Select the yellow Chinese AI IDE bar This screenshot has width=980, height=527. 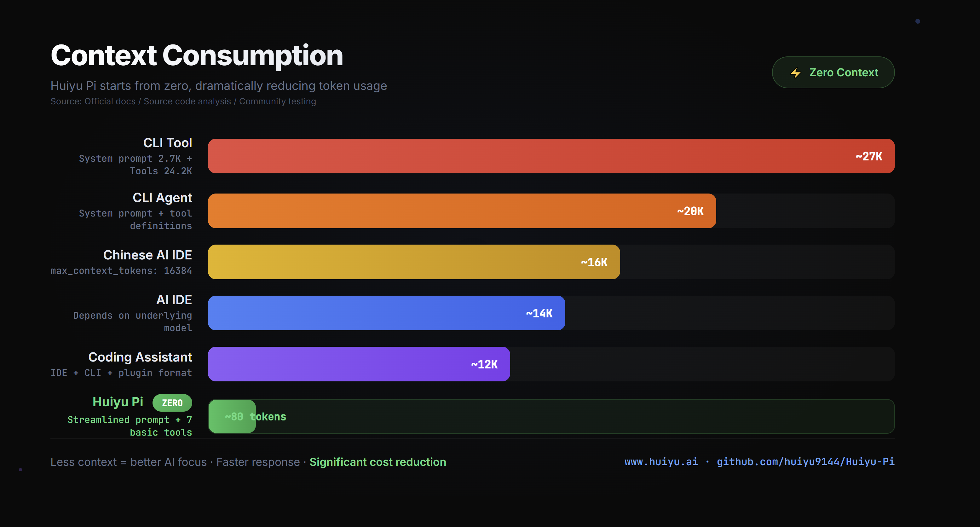[x=414, y=262]
